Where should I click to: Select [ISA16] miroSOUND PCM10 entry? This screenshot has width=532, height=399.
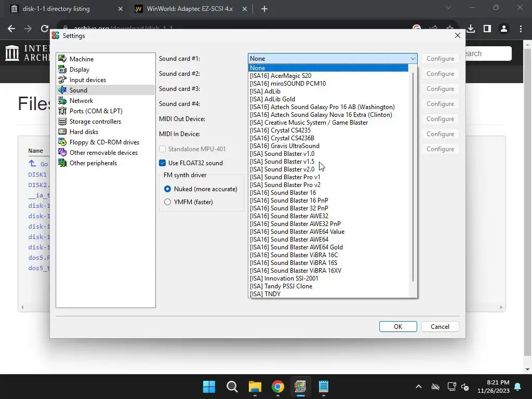point(328,84)
